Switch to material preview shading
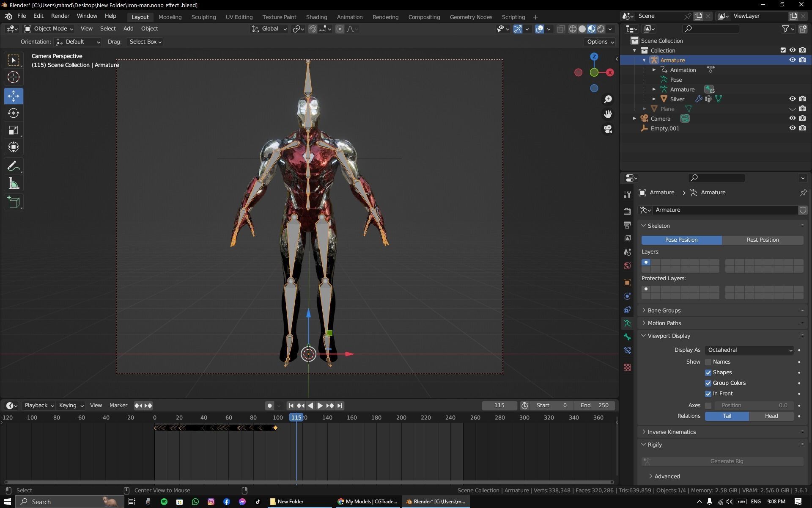The width and height of the screenshot is (812, 508). pyautogui.click(x=591, y=29)
